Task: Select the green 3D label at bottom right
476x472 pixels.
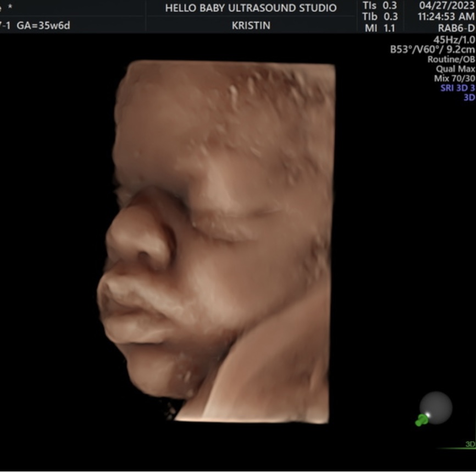Action: [470, 444]
